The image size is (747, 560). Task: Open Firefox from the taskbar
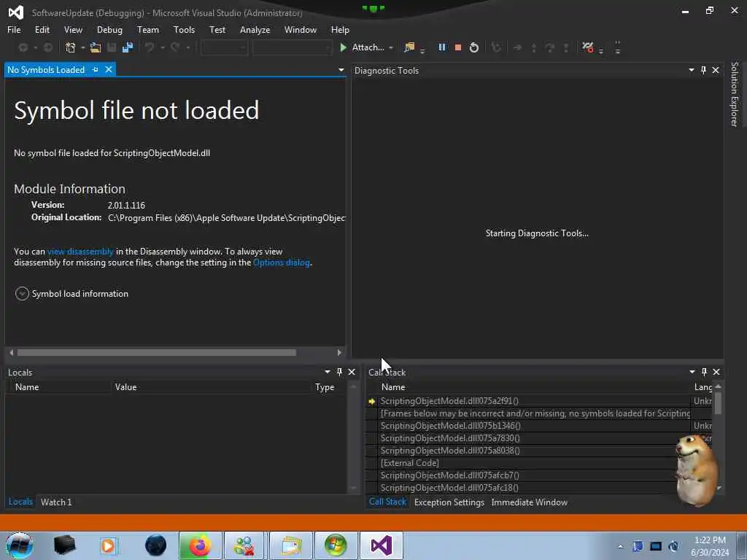pyautogui.click(x=200, y=545)
